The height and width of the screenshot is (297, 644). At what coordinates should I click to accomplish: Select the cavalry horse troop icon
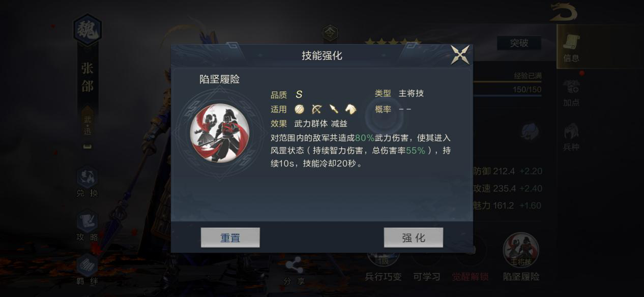pyautogui.click(x=351, y=109)
